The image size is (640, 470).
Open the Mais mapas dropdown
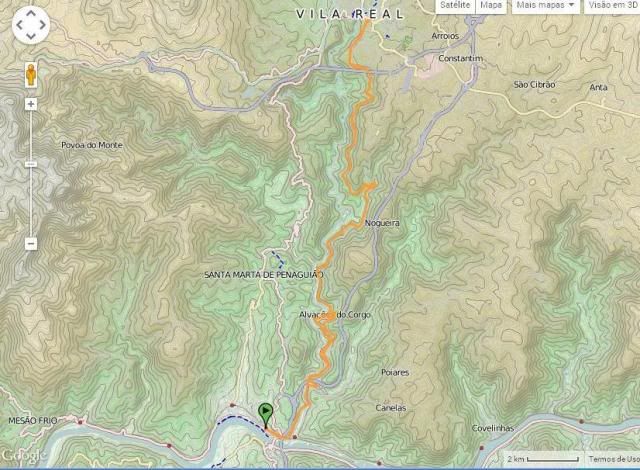545,5
